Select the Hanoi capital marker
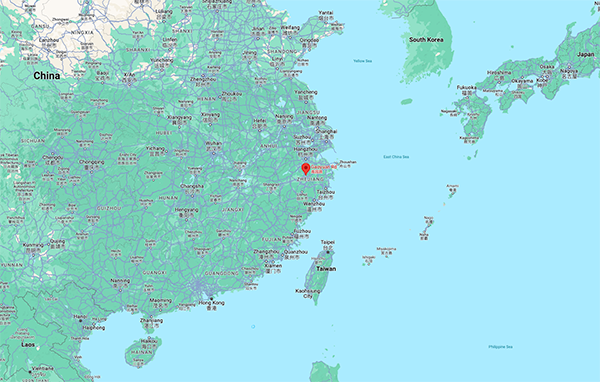This screenshot has height=382, width=600. pos(80,320)
